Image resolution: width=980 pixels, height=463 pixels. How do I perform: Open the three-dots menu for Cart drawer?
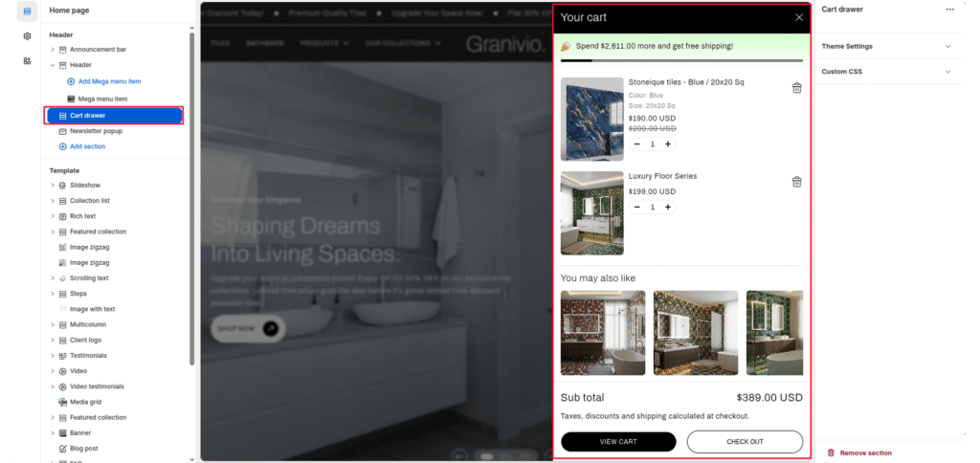click(x=949, y=10)
